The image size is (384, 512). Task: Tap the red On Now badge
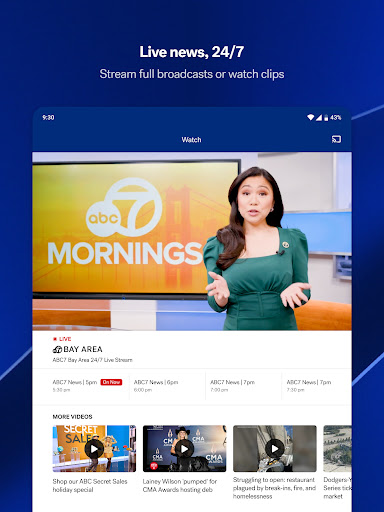111,382
